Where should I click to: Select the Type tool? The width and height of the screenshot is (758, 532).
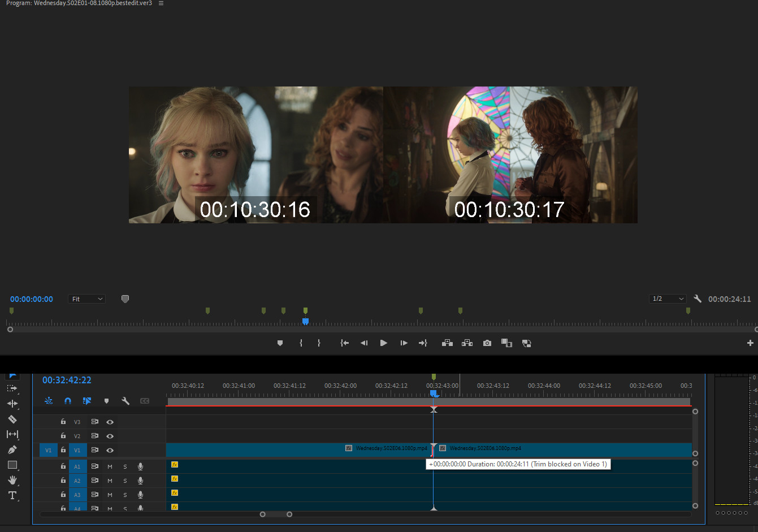pos(12,495)
